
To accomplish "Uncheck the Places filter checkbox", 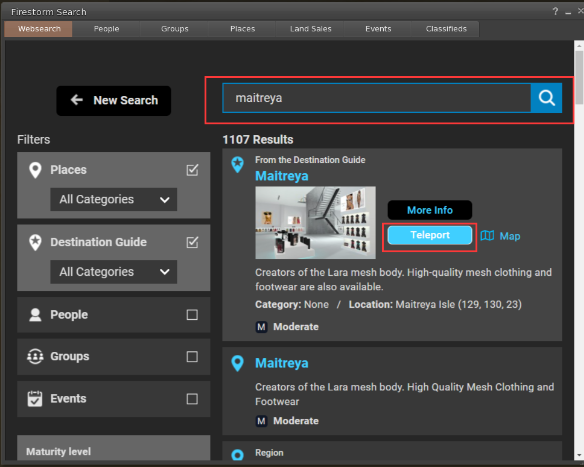I will [192, 170].
